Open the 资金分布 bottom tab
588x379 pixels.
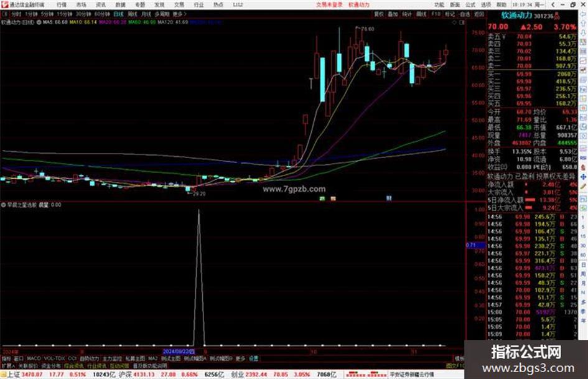(x=51, y=365)
